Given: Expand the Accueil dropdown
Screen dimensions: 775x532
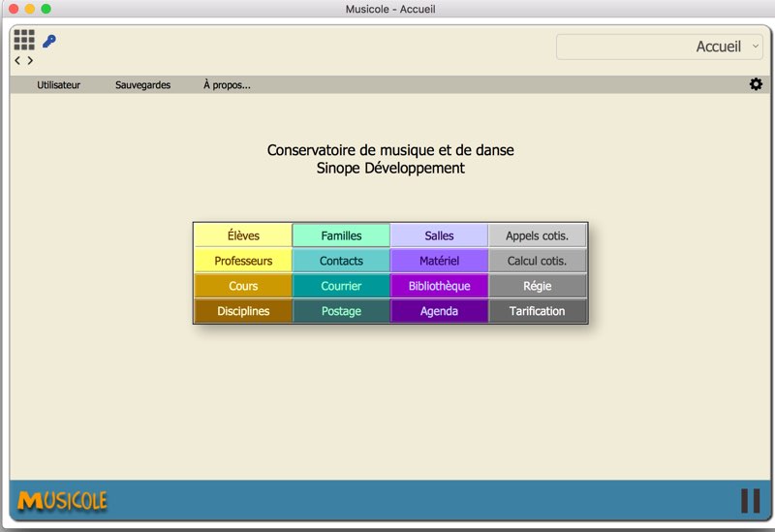Looking at the screenshot, I should [x=660, y=47].
